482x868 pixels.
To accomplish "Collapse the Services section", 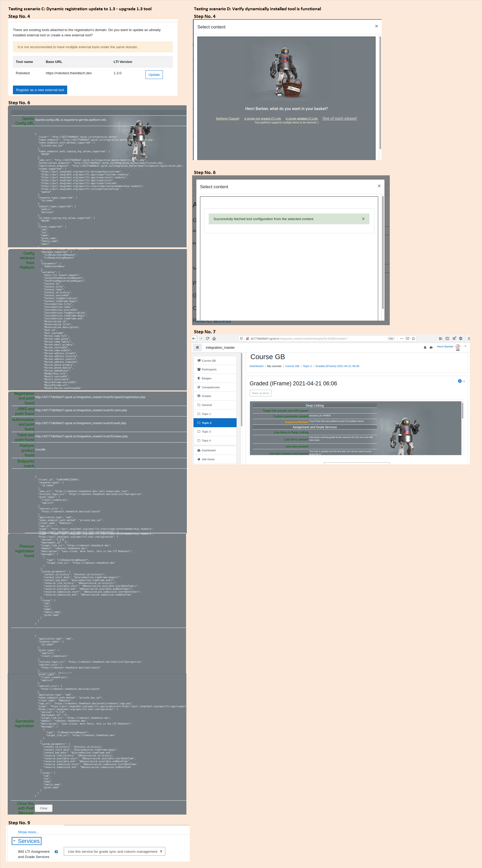I will [26, 841].
